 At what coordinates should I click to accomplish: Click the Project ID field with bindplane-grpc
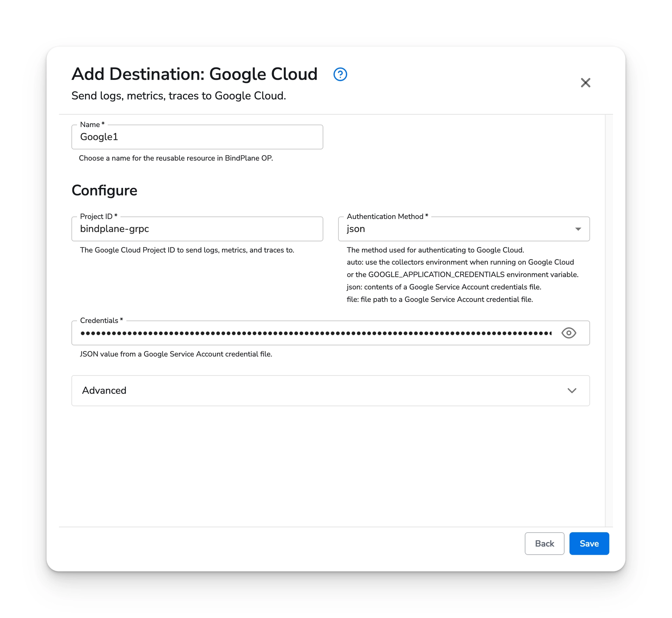(197, 229)
